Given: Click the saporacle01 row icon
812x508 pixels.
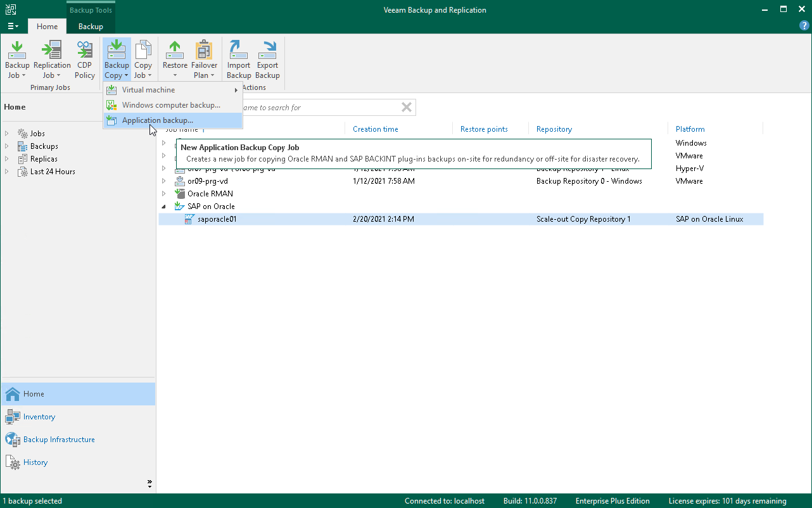Looking at the screenshot, I should click(189, 219).
